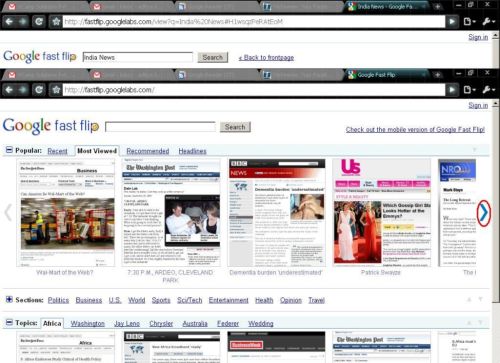Open the Health section
This screenshot has width=500, height=363.
264,300
